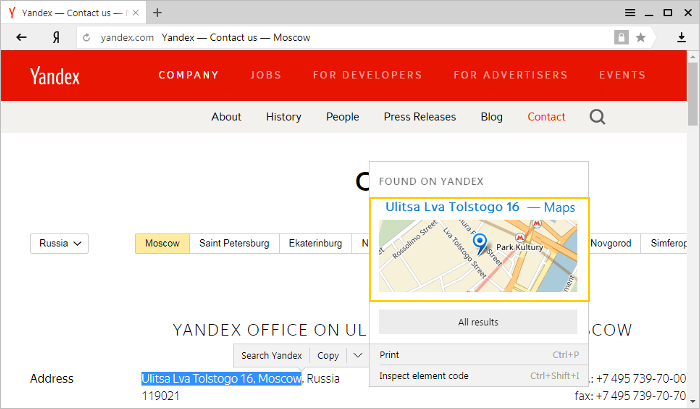The image size is (700, 409).
Task: Click the highlighted address text
Action: coord(221,379)
